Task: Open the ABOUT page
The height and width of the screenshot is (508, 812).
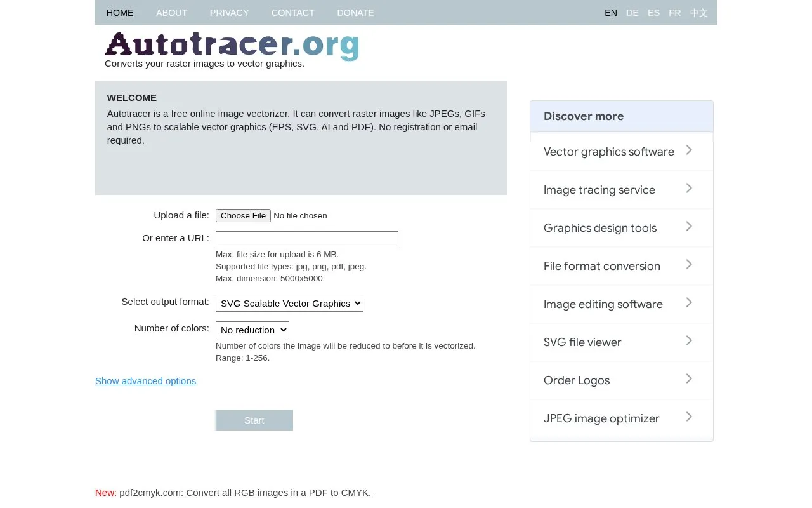Action: [171, 13]
